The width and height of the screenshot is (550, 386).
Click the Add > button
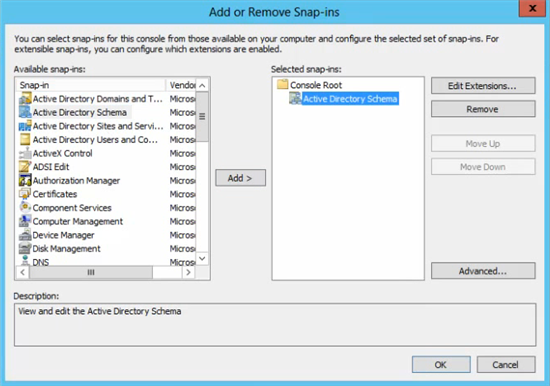240,178
